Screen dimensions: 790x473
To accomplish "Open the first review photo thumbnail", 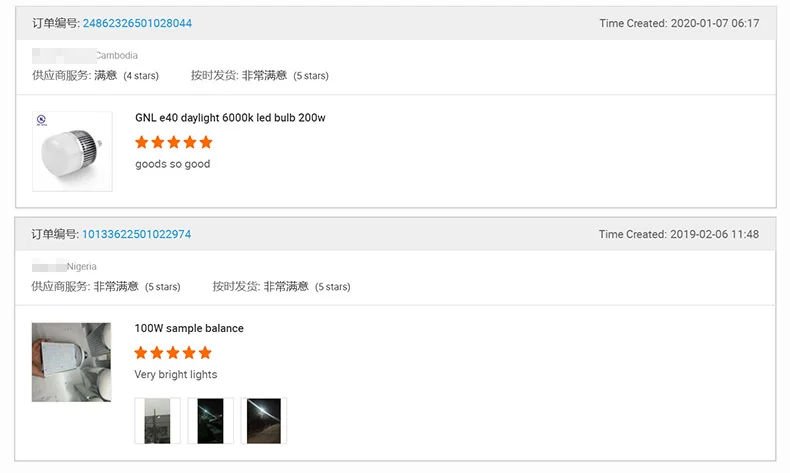I will click(158, 421).
